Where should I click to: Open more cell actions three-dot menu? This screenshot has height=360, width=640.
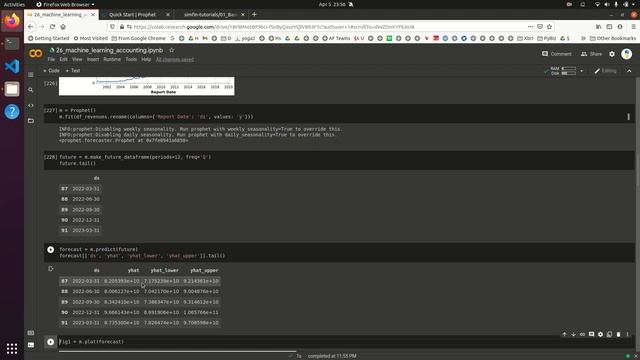coord(627,334)
